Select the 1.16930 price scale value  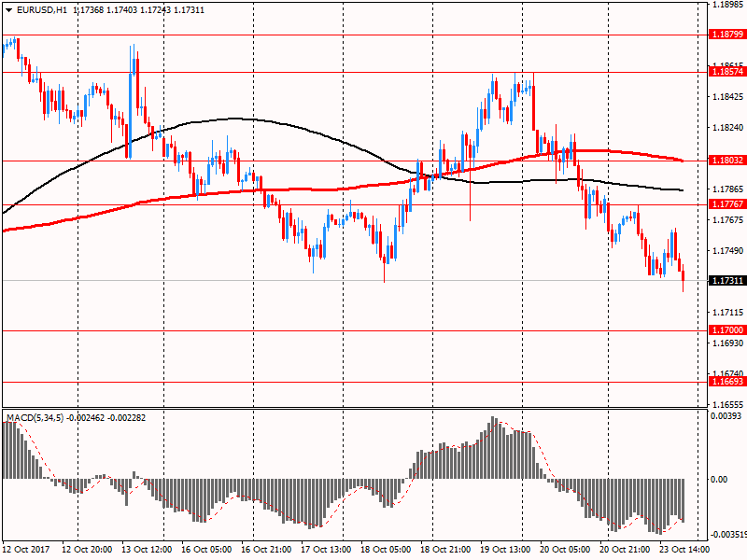tap(727, 343)
